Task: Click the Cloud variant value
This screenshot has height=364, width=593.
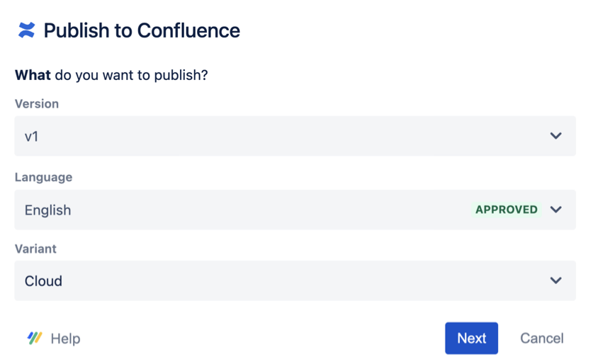Action: (x=44, y=281)
